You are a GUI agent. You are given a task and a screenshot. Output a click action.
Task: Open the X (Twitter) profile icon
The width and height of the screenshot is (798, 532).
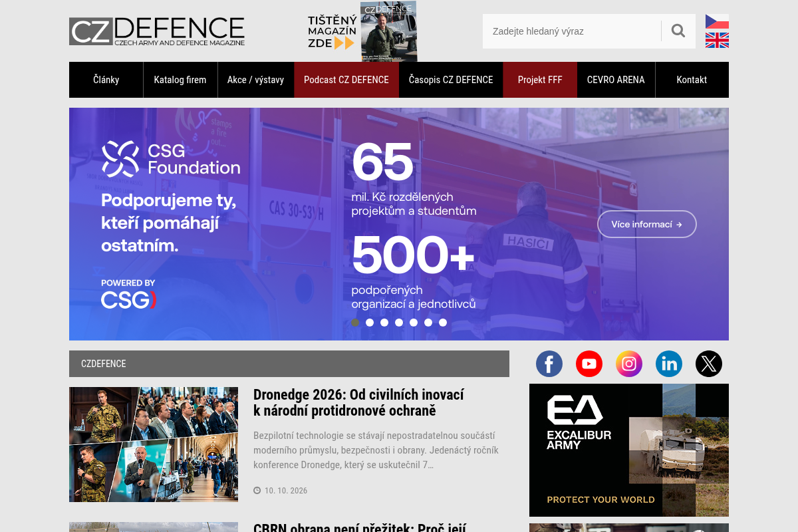point(709,364)
